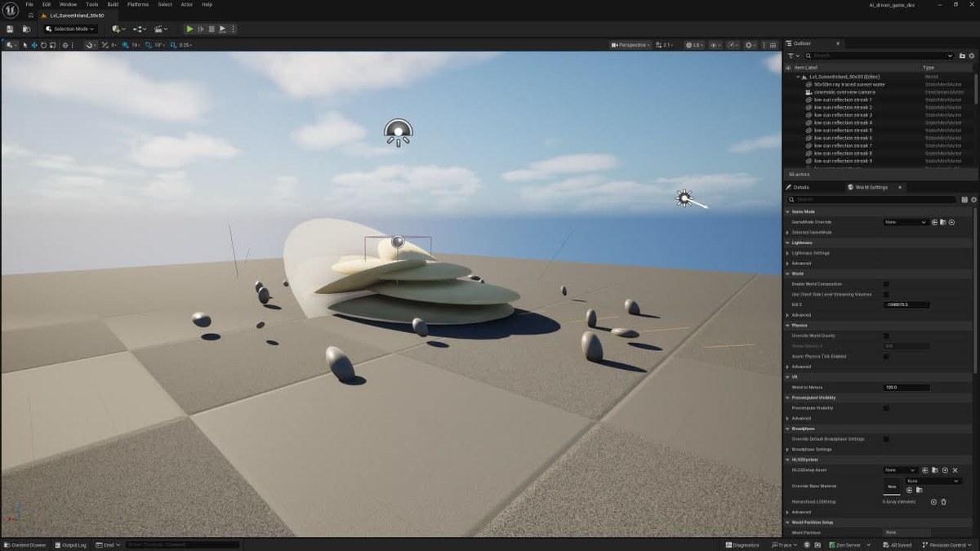Toggle Override World Gravity checkbox
The image size is (980, 551).
(x=886, y=335)
